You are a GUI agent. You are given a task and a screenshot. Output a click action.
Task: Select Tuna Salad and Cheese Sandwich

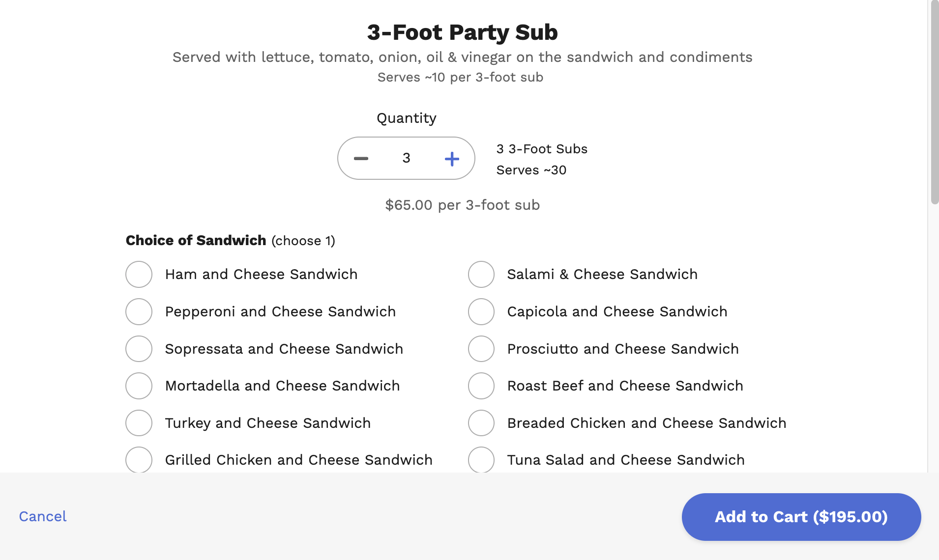481,460
